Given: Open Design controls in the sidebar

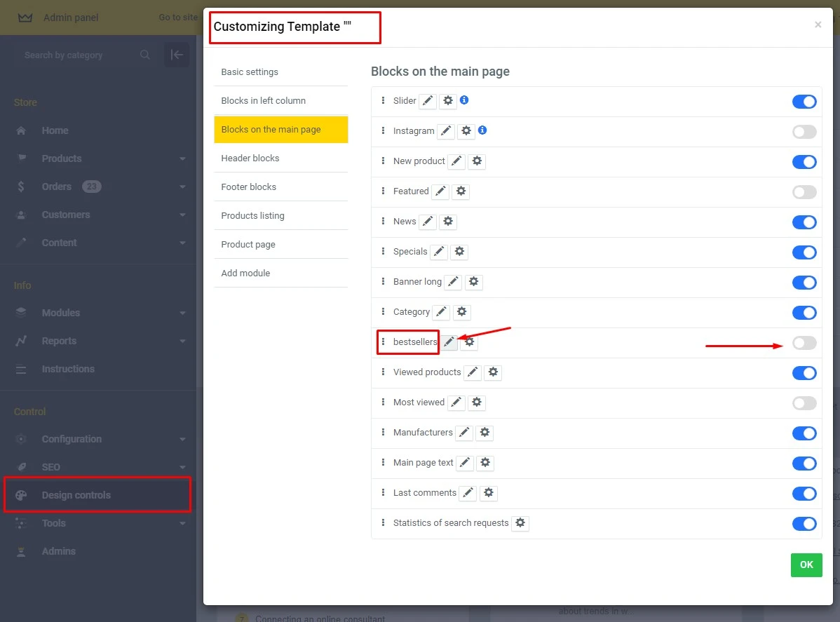Looking at the screenshot, I should 76,495.
